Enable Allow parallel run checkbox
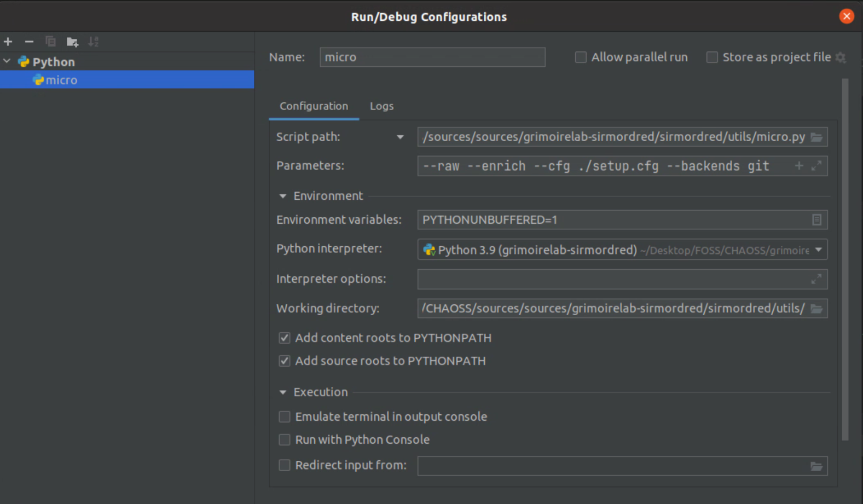Screen dimensions: 863x504 coord(581,57)
